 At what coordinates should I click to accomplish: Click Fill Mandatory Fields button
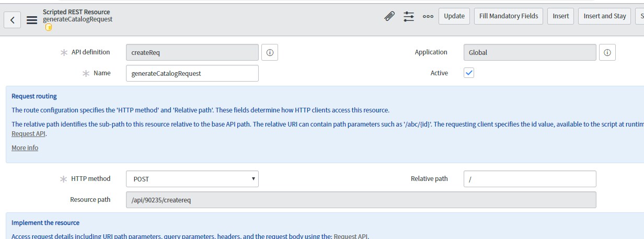tap(509, 16)
